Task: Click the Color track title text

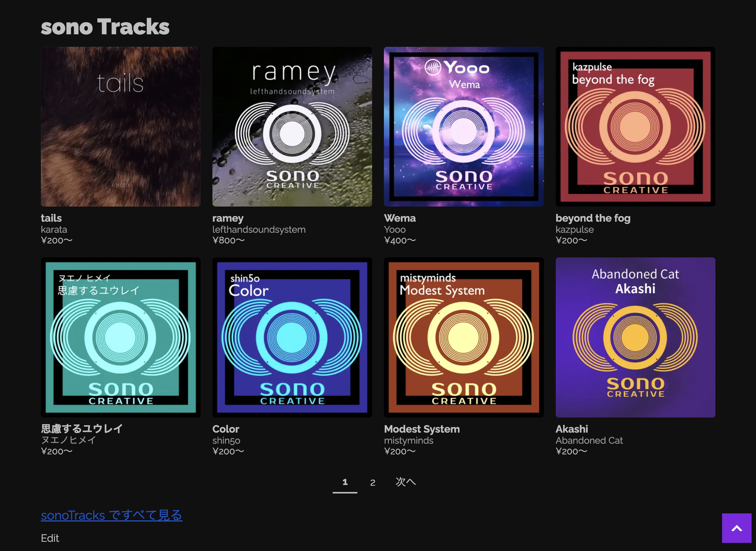Action: pyautogui.click(x=226, y=429)
